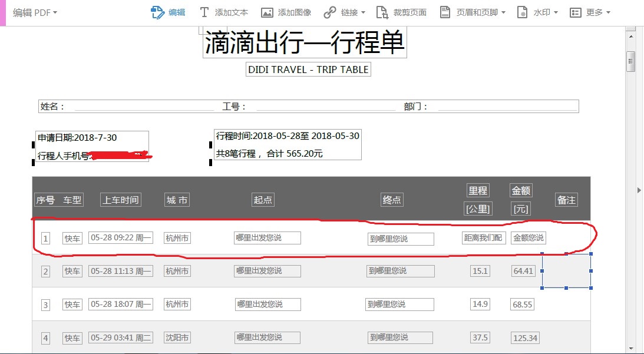Expand the 页眉和页脚 dropdown arrow
Viewport: 644px width, 354px height.
pyautogui.click(x=504, y=13)
